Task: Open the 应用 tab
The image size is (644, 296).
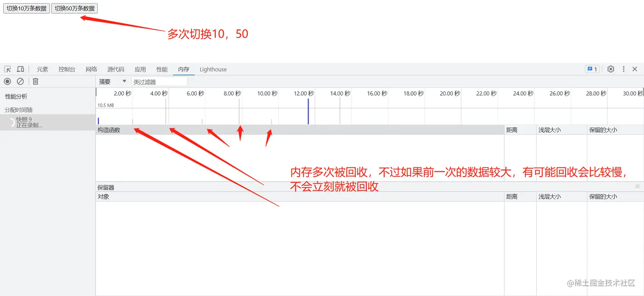Action: coord(140,69)
